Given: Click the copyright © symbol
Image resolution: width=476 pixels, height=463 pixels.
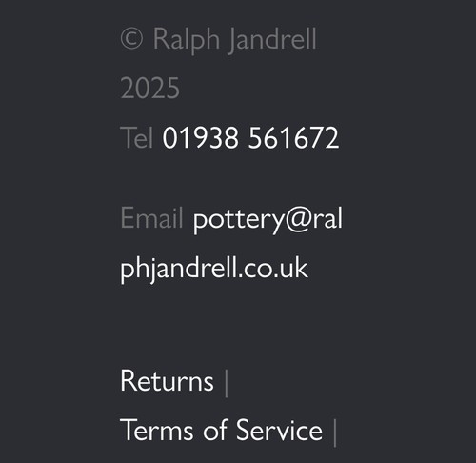Looking at the screenshot, I should pos(131,39).
